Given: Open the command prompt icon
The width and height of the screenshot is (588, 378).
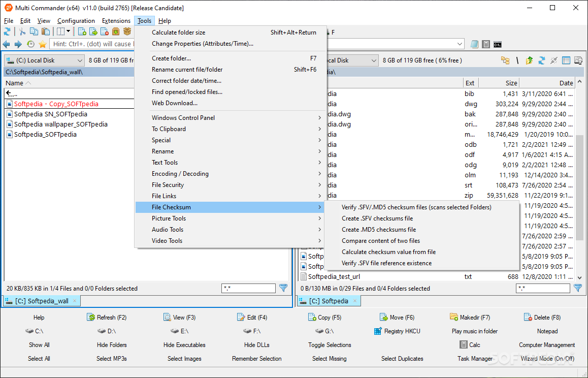Looking at the screenshot, I should pyautogui.click(x=498, y=44).
